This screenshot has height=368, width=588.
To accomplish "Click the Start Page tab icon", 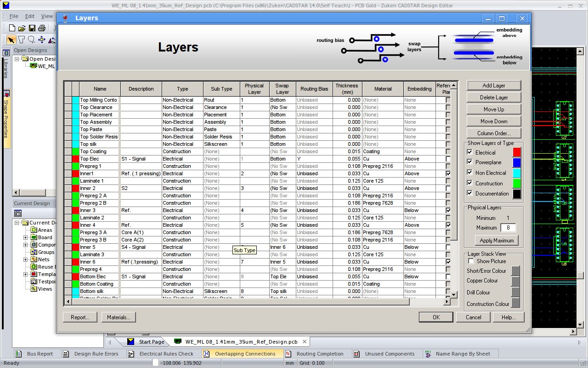I will point(131,342).
